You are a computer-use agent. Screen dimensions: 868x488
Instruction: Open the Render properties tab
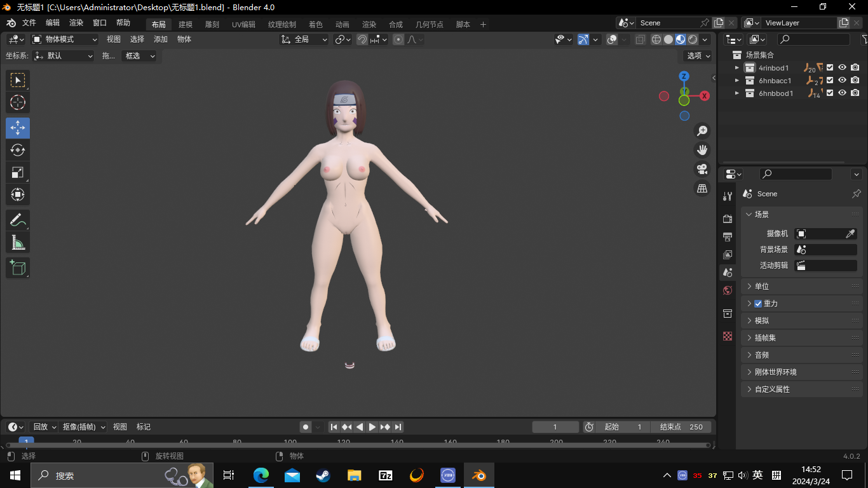(728, 219)
